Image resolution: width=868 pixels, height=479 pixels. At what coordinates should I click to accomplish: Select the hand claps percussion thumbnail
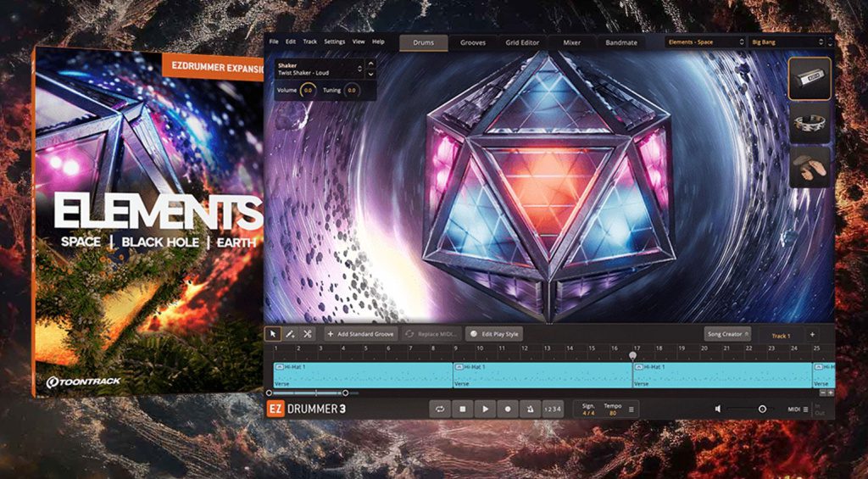810,167
